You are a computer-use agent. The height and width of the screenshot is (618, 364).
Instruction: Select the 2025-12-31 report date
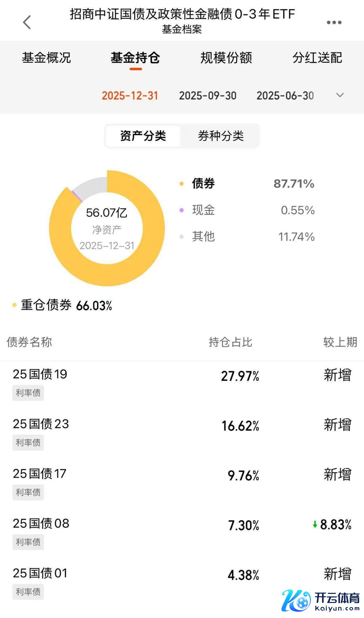[130, 96]
